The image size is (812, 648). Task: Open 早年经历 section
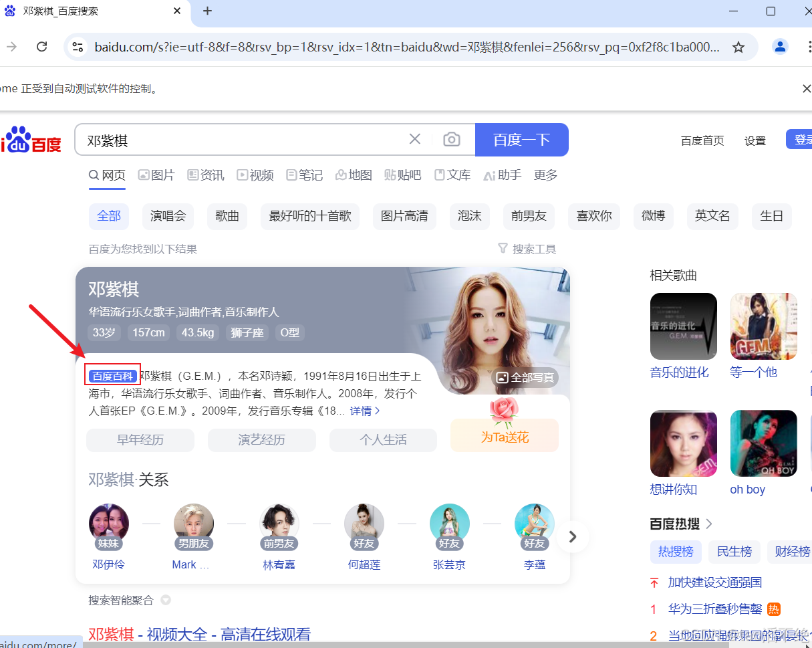pos(140,440)
